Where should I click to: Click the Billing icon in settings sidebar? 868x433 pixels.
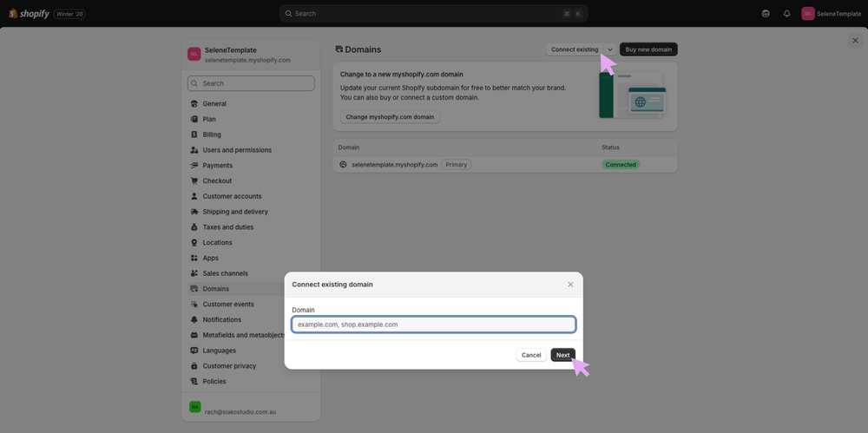(x=194, y=134)
